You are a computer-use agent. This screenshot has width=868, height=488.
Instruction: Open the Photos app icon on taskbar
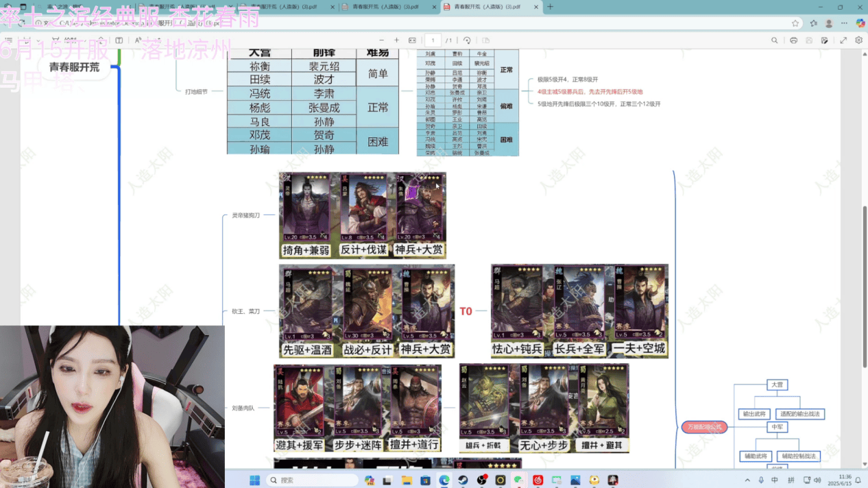[575, 480]
